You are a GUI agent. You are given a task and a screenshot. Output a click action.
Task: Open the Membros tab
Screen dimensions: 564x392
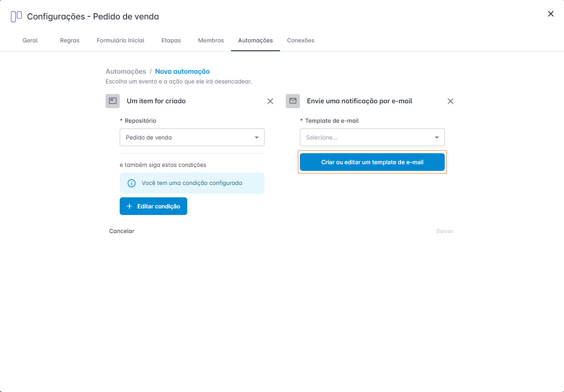coord(211,40)
